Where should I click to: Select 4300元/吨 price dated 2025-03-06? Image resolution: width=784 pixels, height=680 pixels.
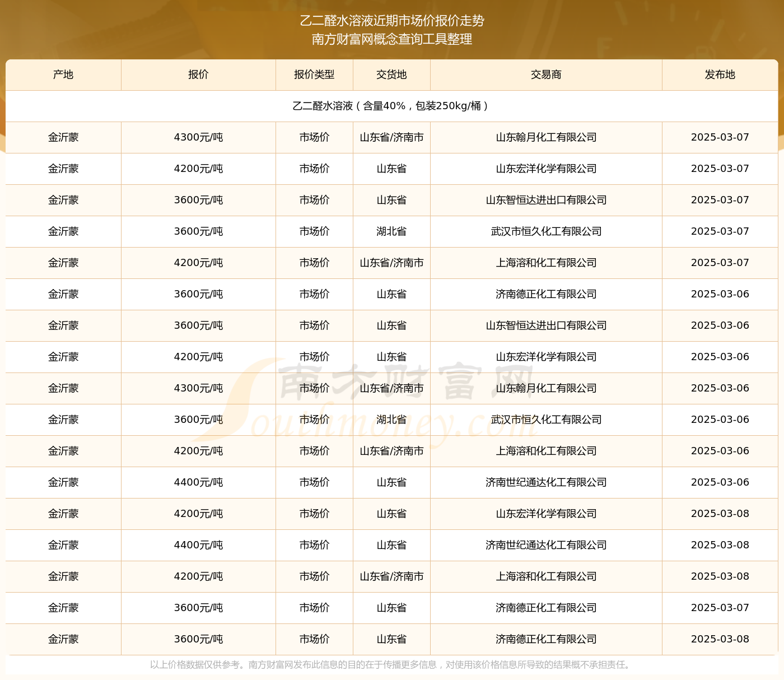pyautogui.click(x=198, y=388)
